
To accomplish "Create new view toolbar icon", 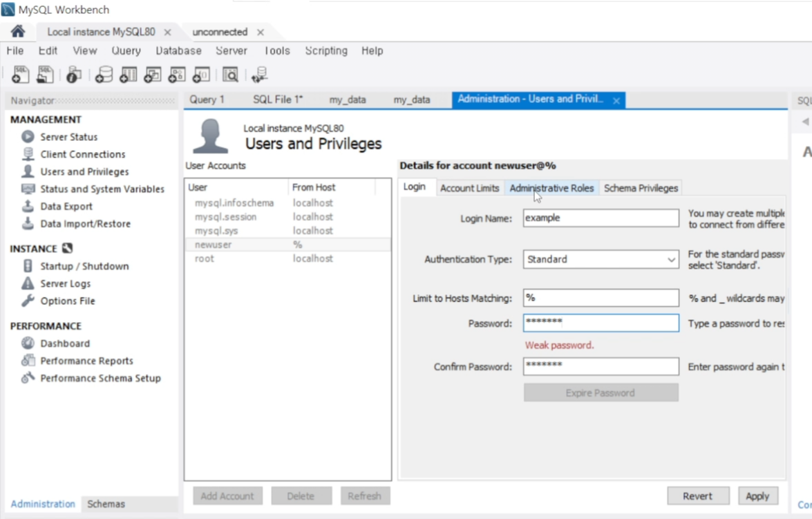I will click(x=152, y=75).
